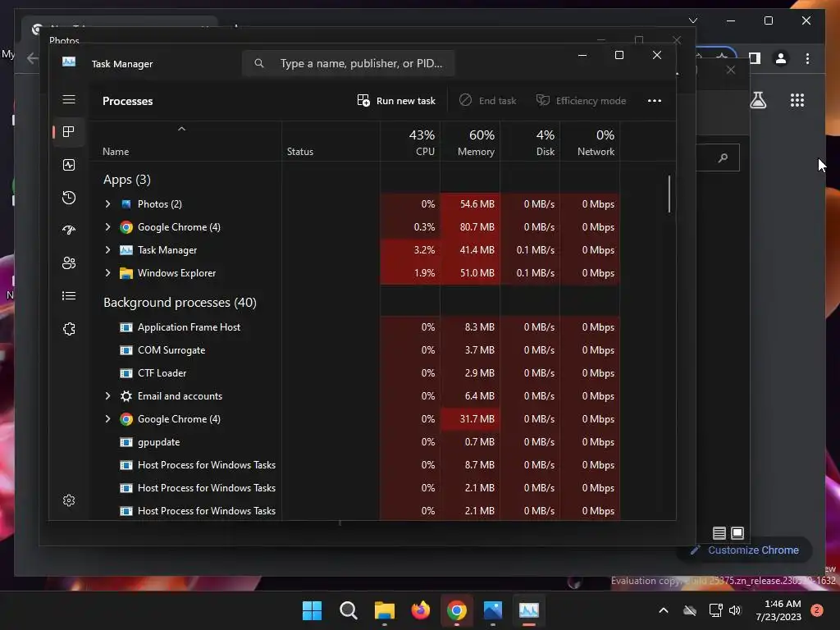The height and width of the screenshot is (630, 840).
Task: Open the volume control in system tray
Action: (735, 610)
